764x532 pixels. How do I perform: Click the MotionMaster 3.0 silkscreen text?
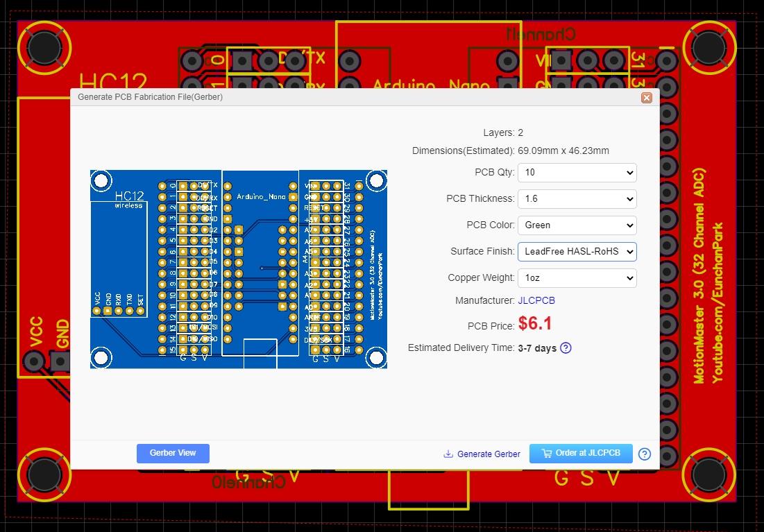point(699,276)
